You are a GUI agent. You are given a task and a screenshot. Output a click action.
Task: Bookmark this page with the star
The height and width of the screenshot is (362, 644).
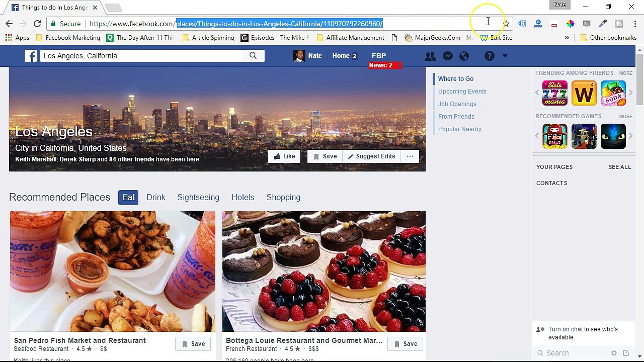coord(506,24)
